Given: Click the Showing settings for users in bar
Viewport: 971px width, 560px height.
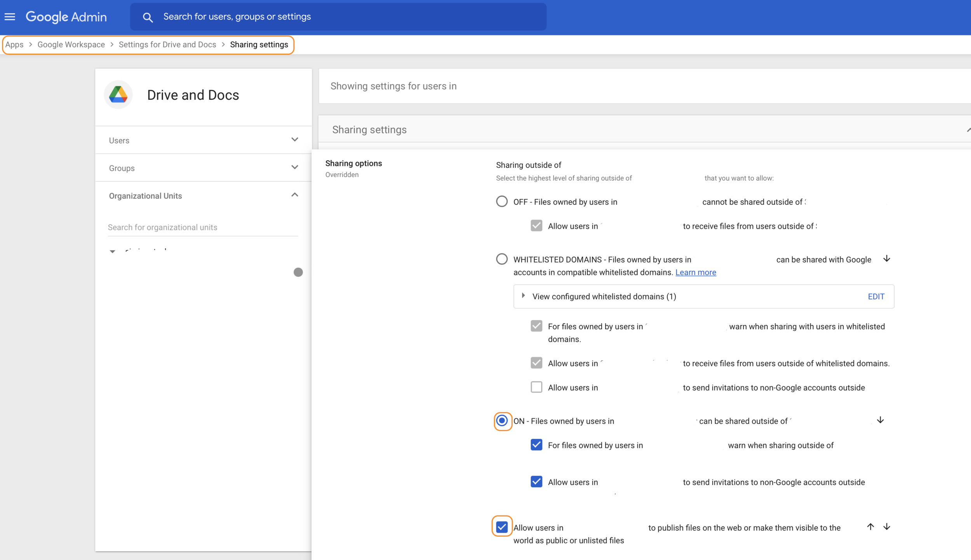Looking at the screenshot, I should [x=645, y=86].
